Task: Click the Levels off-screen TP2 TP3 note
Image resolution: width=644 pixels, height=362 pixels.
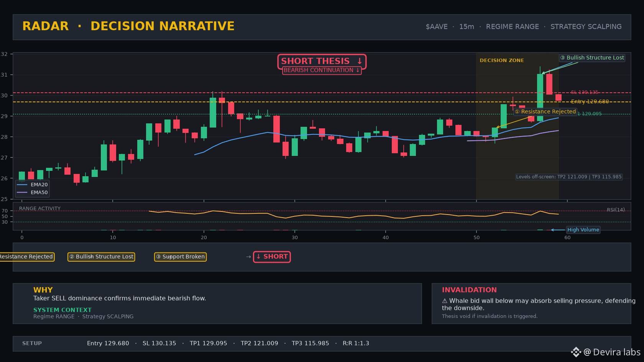Action: (569, 177)
